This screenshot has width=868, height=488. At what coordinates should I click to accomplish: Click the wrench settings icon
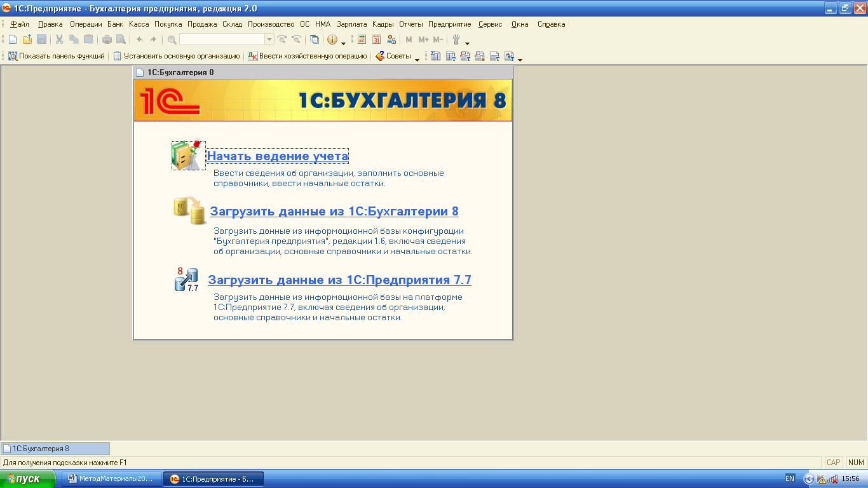(x=456, y=39)
